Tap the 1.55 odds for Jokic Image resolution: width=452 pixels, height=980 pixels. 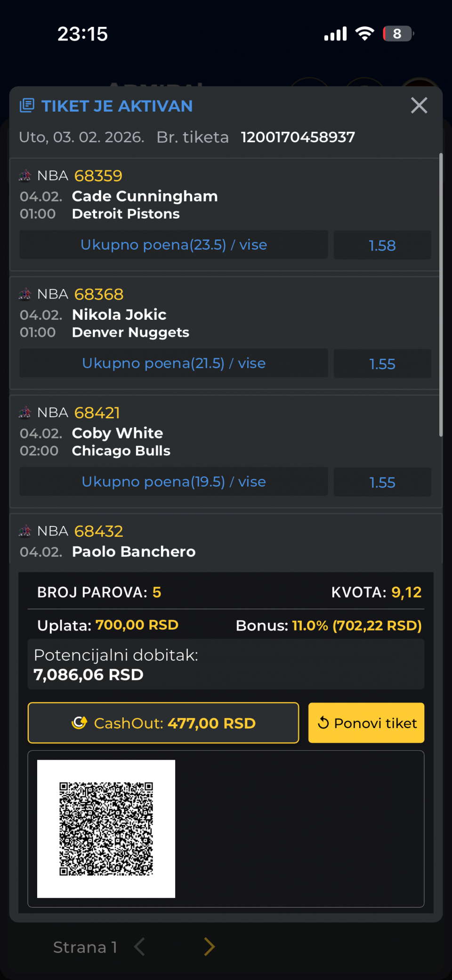point(382,364)
